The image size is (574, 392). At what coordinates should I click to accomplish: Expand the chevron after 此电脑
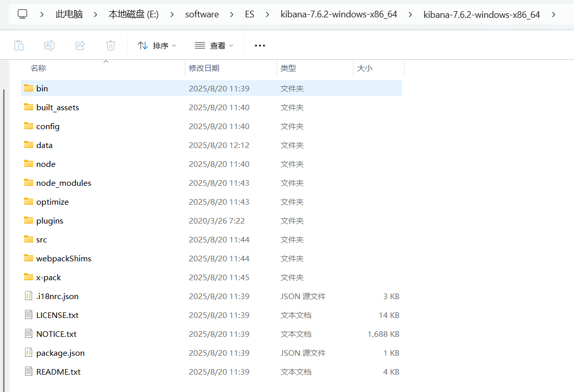point(95,15)
